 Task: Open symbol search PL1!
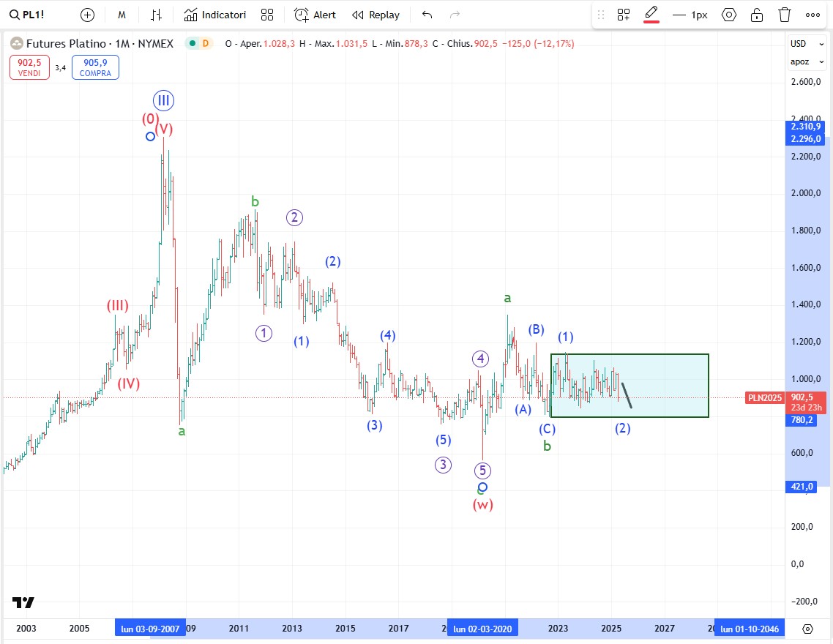click(x=27, y=15)
